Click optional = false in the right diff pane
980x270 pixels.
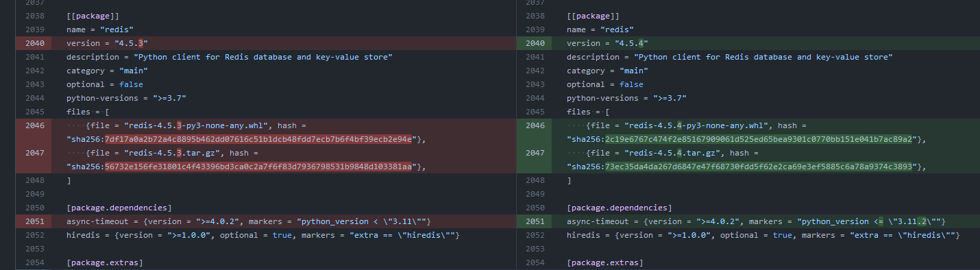pyautogui.click(x=605, y=84)
